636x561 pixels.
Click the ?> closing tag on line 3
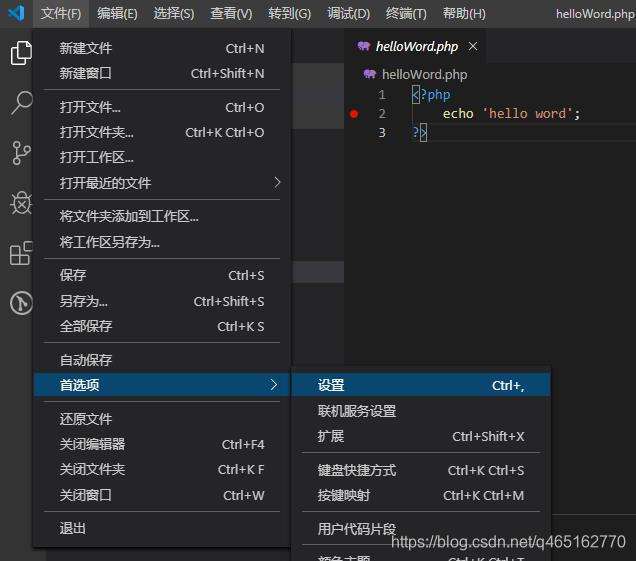coord(419,133)
